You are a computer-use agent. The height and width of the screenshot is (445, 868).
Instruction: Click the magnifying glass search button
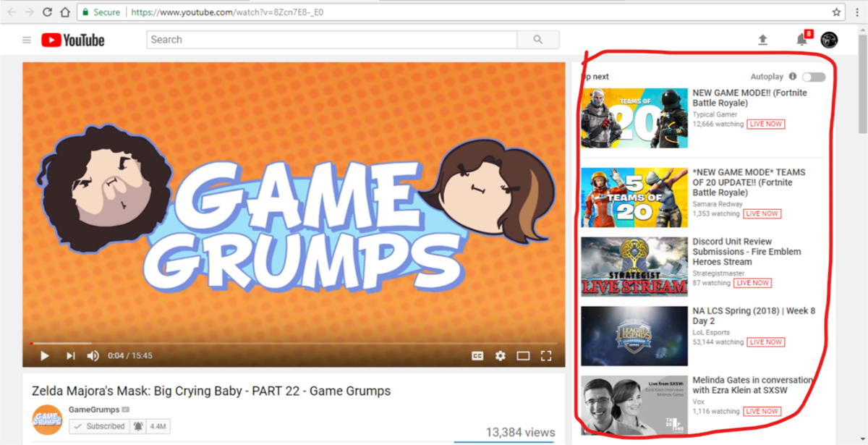(x=537, y=40)
